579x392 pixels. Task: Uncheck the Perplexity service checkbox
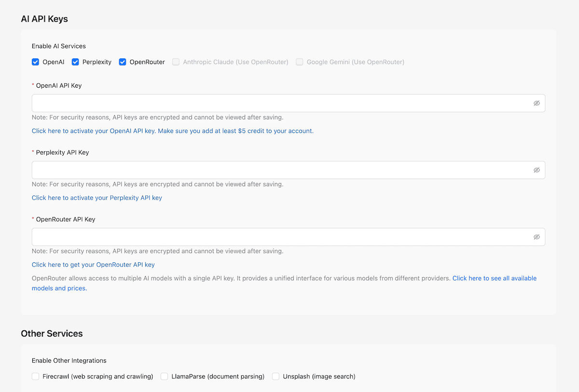click(75, 62)
